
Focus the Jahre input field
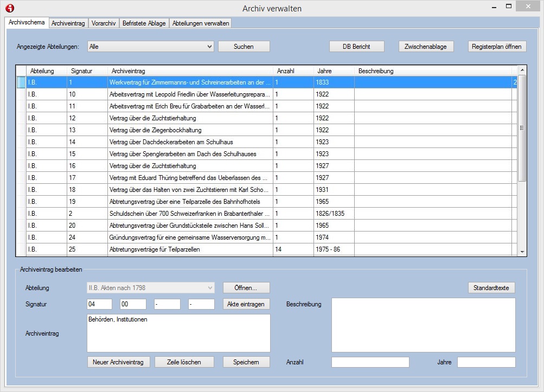[x=486, y=362]
